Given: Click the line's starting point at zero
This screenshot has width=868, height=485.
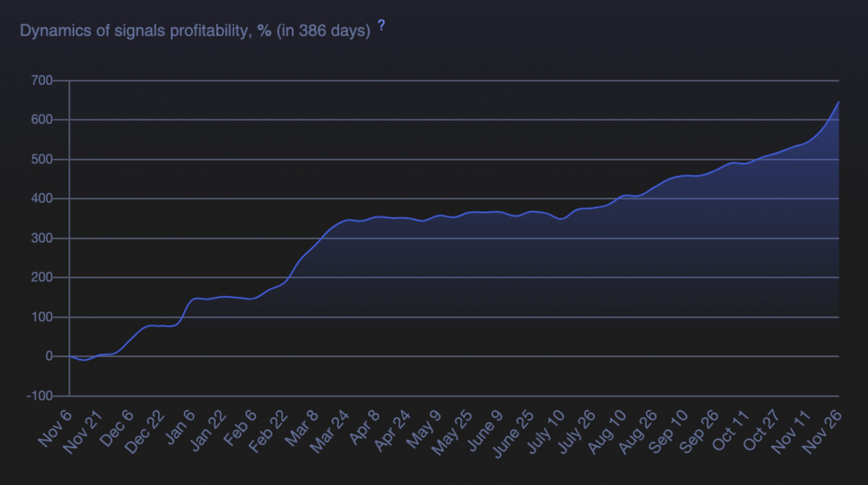Looking at the screenshot, I should pyautogui.click(x=70, y=356).
